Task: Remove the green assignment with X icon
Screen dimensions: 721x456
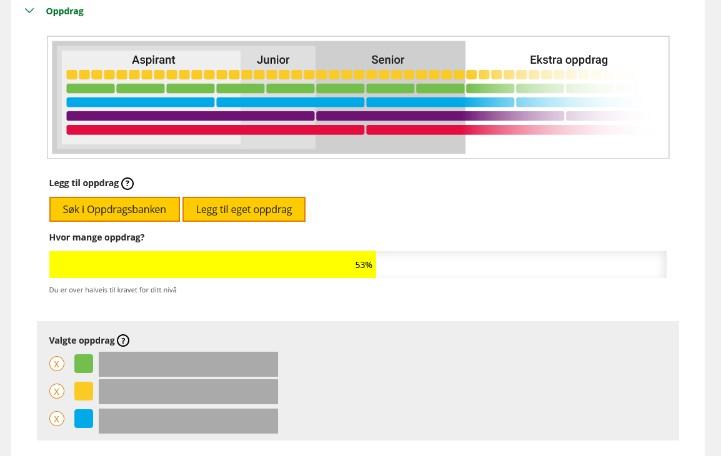Action: 57,364
